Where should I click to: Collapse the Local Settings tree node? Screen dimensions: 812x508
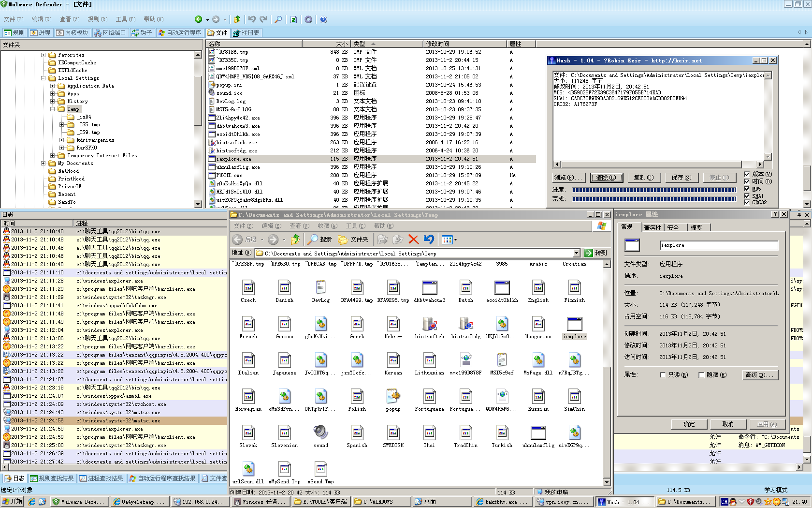pyautogui.click(x=43, y=78)
